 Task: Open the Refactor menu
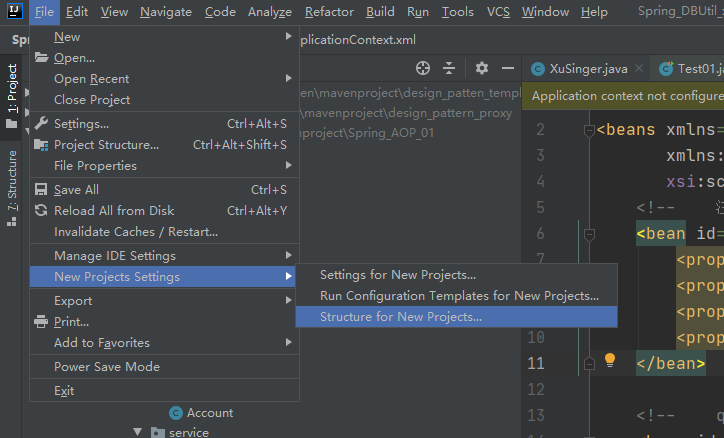tap(329, 12)
